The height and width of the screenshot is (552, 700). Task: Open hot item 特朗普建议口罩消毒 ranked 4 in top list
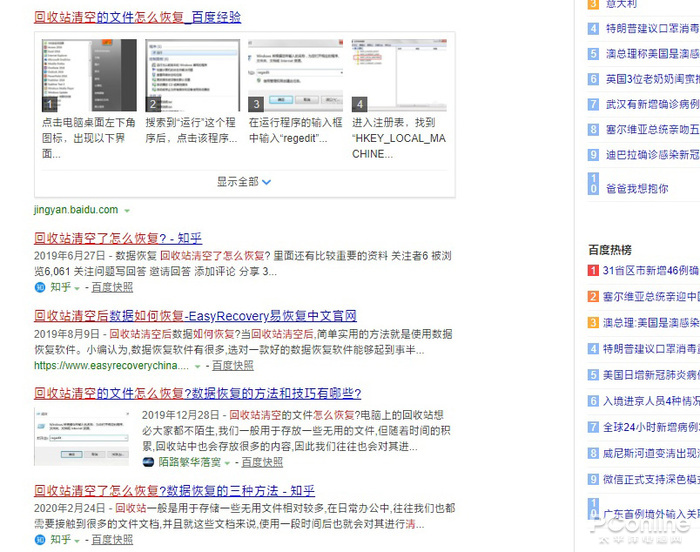(652, 29)
